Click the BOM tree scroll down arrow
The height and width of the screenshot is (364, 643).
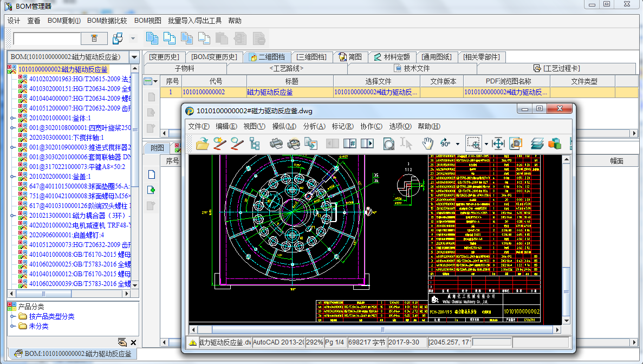click(x=135, y=285)
